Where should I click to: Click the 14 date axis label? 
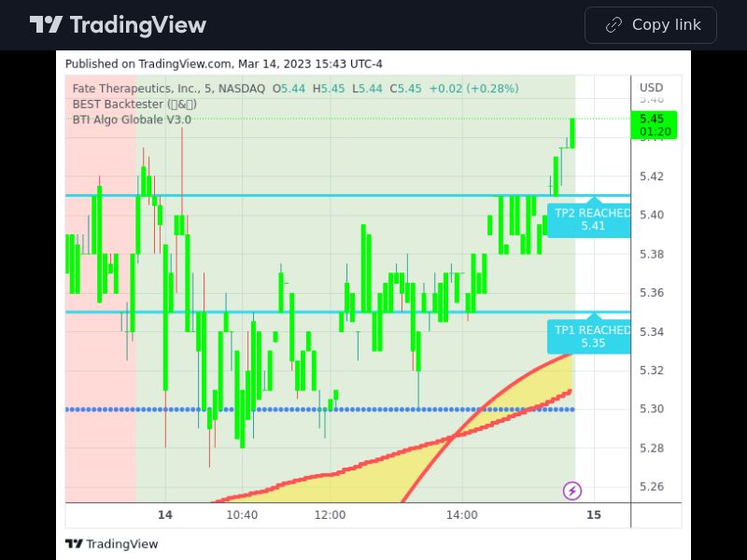165,515
